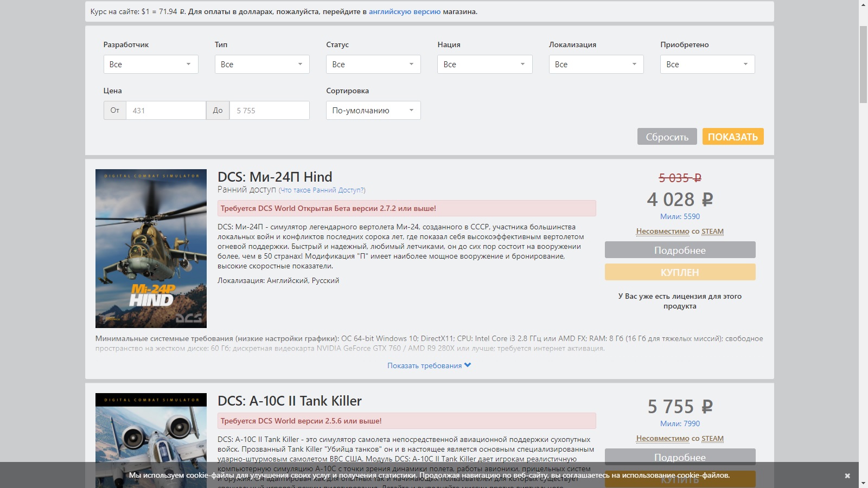The height and width of the screenshot is (488, 868).
Task: Click the КУПЛЕН button
Action: pyautogui.click(x=680, y=272)
